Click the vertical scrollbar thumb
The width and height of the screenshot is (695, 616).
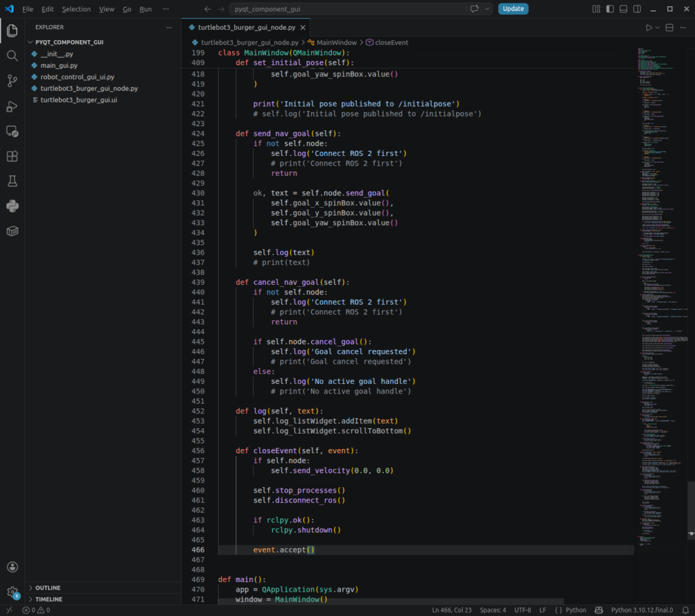[x=691, y=511]
